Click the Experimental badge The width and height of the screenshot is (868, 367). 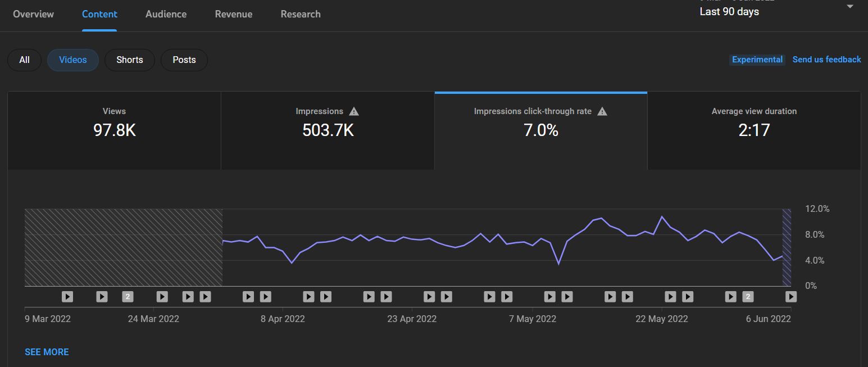tap(757, 60)
